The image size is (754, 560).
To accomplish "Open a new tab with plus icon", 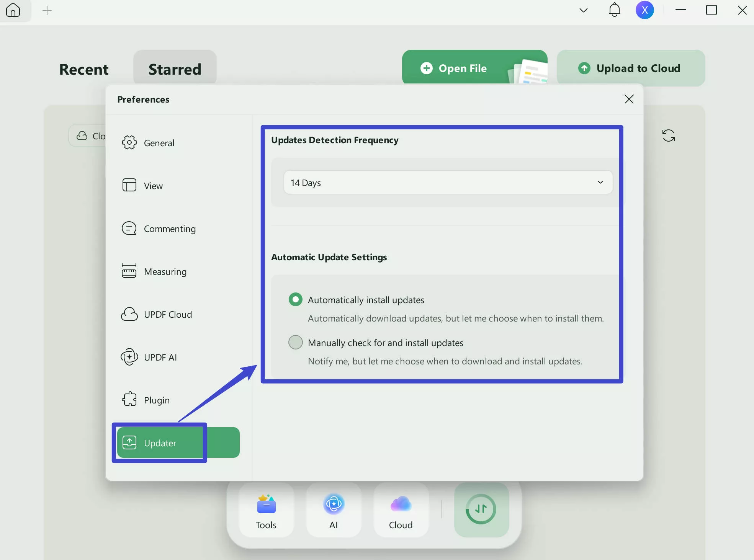I will click(x=47, y=10).
